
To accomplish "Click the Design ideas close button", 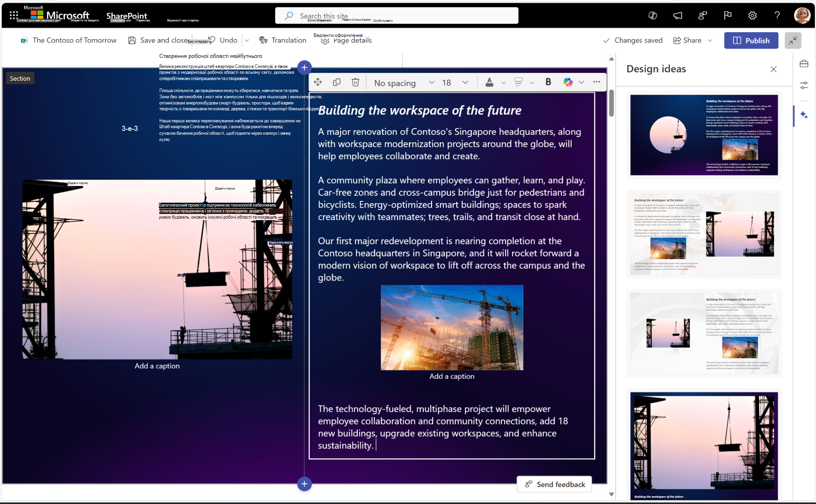I will (x=773, y=68).
